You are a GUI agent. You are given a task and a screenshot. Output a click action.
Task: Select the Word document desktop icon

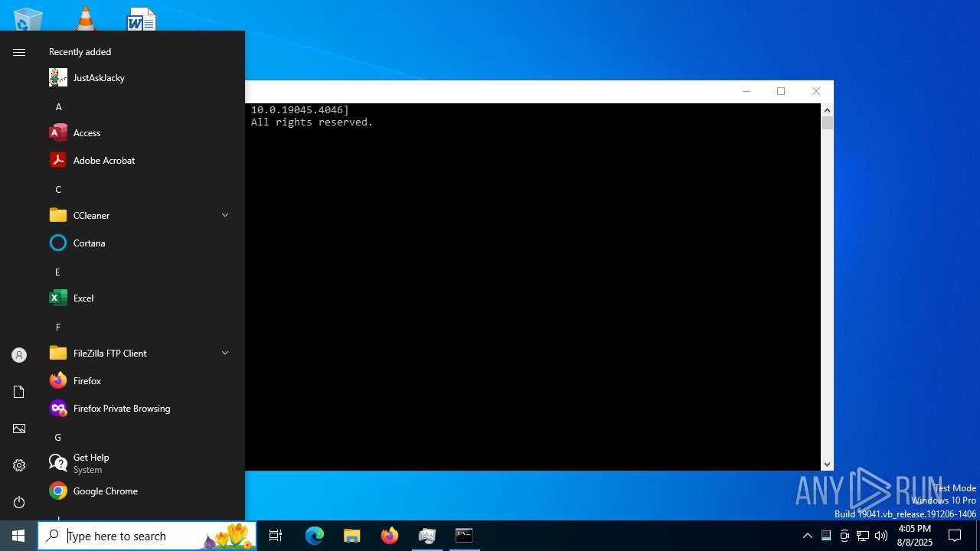pos(142,18)
